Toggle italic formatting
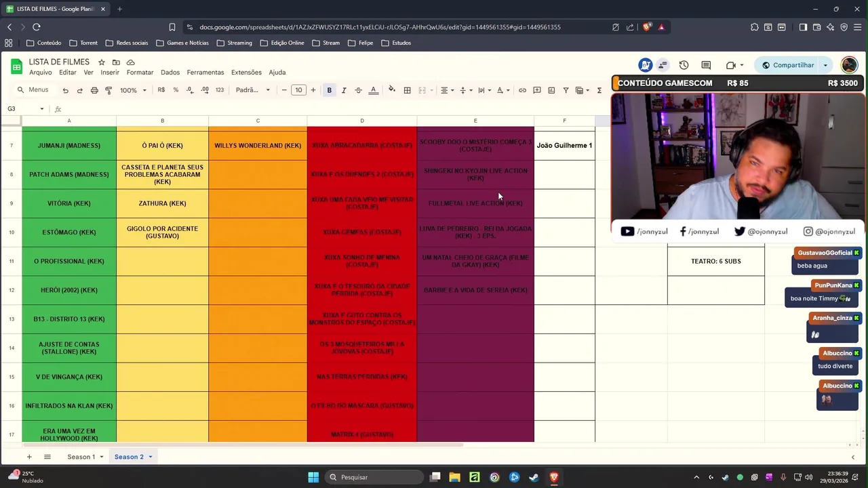Image resolution: width=868 pixels, height=488 pixels. tap(344, 90)
